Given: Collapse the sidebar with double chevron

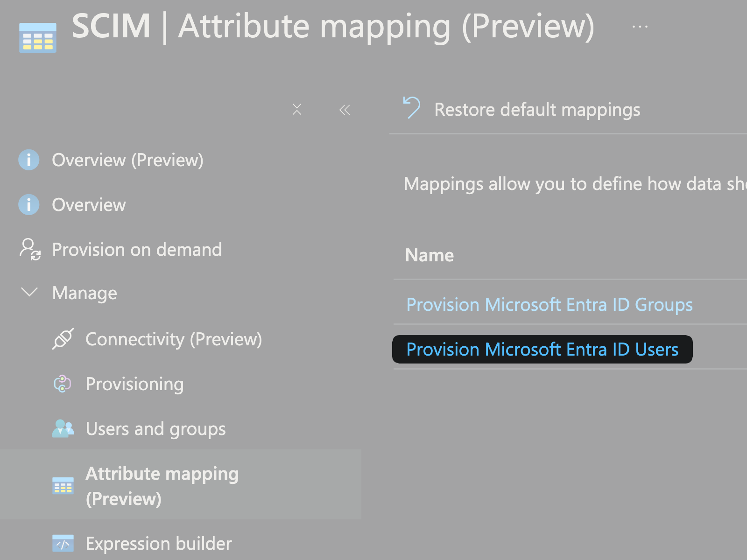Looking at the screenshot, I should pos(345,110).
